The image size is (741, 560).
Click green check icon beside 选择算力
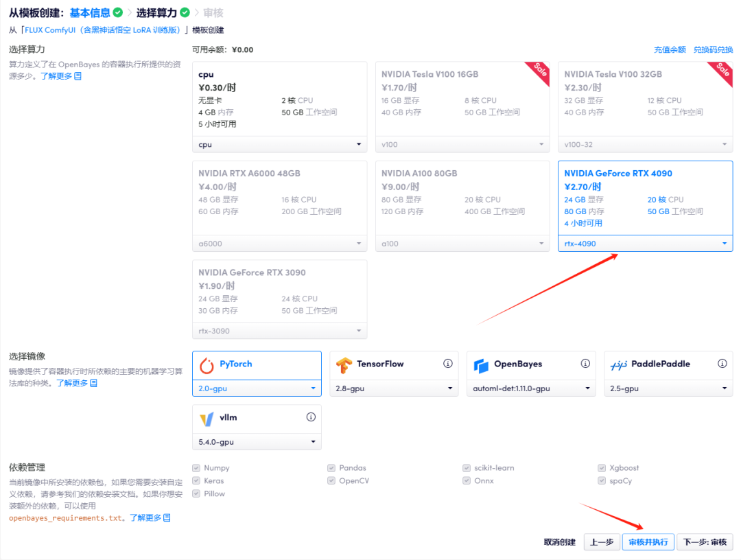pyautogui.click(x=185, y=12)
